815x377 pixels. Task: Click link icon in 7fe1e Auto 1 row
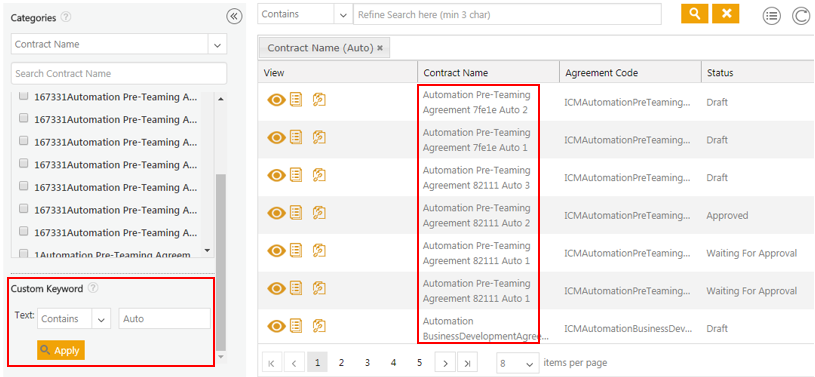pos(319,138)
